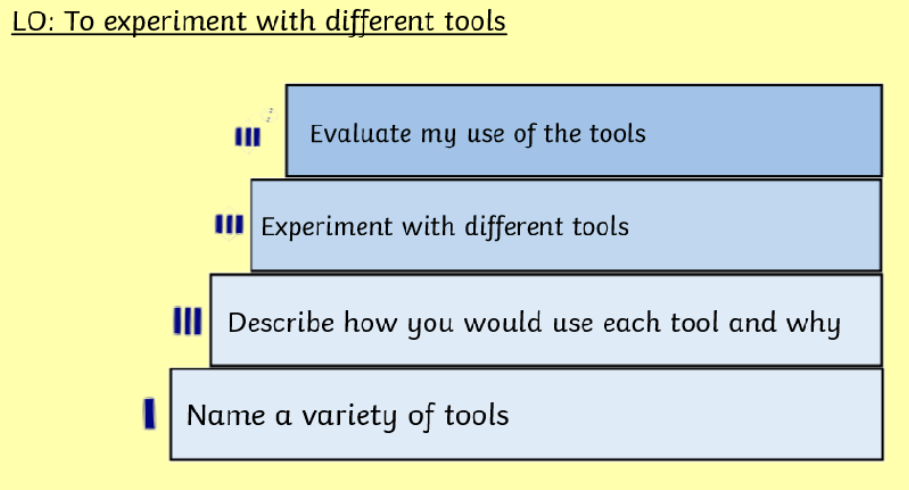This screenshot has width=909, height=490.
Task: Click the single blue bar beside Name box
Action: pos(150,413)
